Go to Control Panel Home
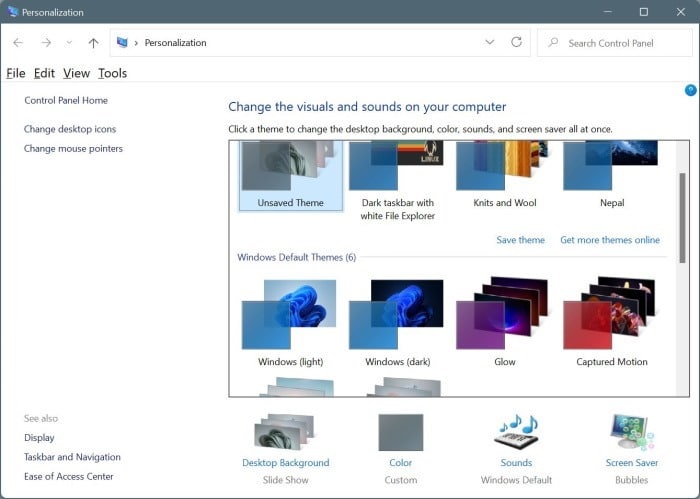The height and width of the screenshot is (499, 700). pyautogui.click(x=66, y=100)
